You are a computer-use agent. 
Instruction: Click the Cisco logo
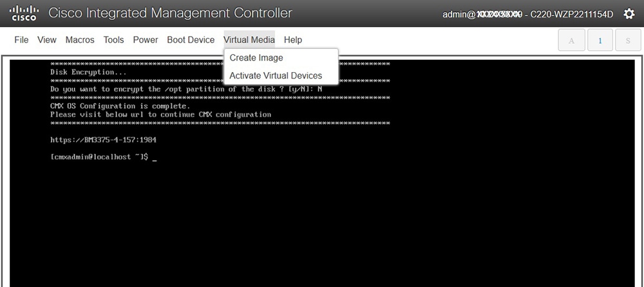[x=24, y=13]
